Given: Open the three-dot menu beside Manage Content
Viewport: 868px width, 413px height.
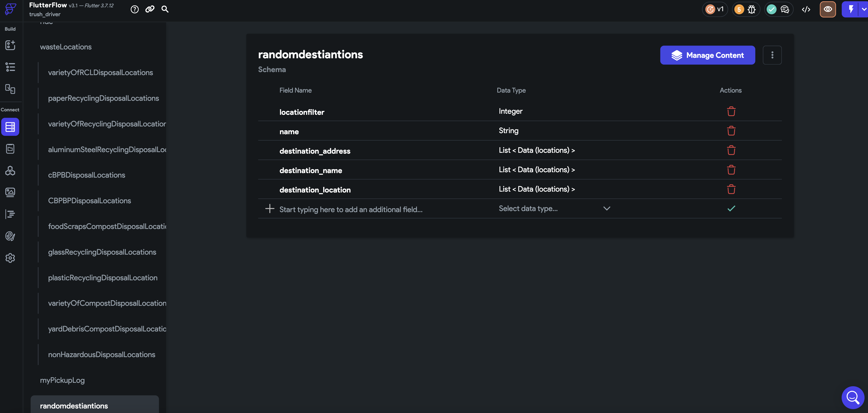Looking at the screenshot, I should click(772, 55).
